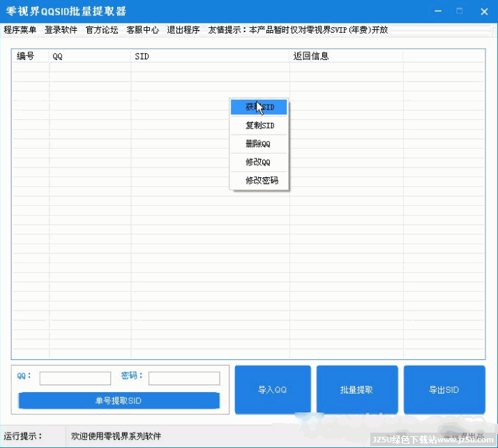Select 退出程序 in the menu bar
Viewport: 498px width, 448px height.
coord(183,30)
